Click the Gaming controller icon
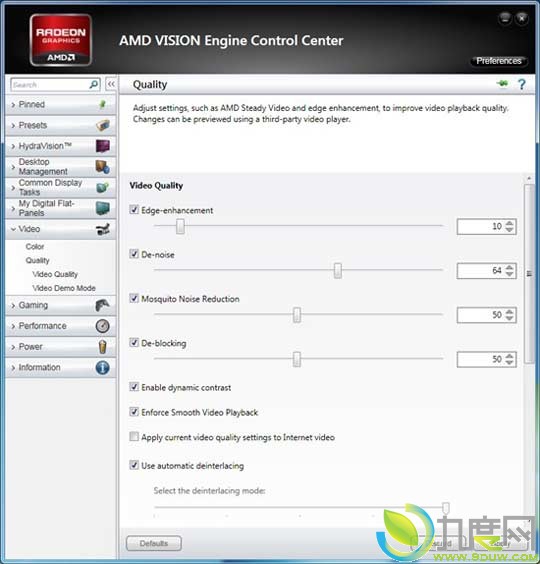 click(103, 305)
